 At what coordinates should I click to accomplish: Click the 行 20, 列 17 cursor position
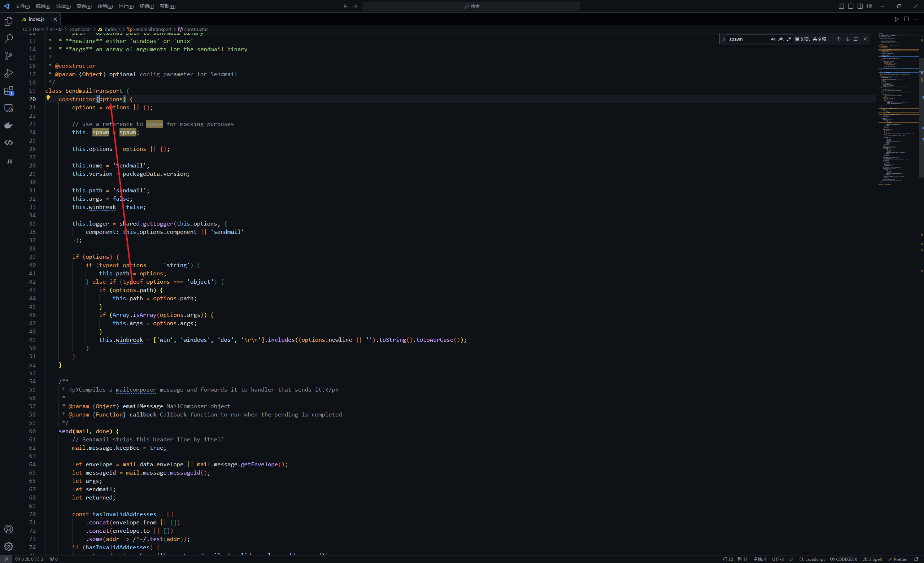[x=735, y=559]
